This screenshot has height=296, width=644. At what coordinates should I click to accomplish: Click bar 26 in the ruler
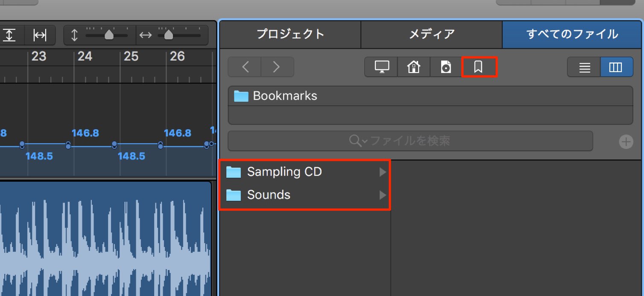pyautogui.click(x=177, y=56)
